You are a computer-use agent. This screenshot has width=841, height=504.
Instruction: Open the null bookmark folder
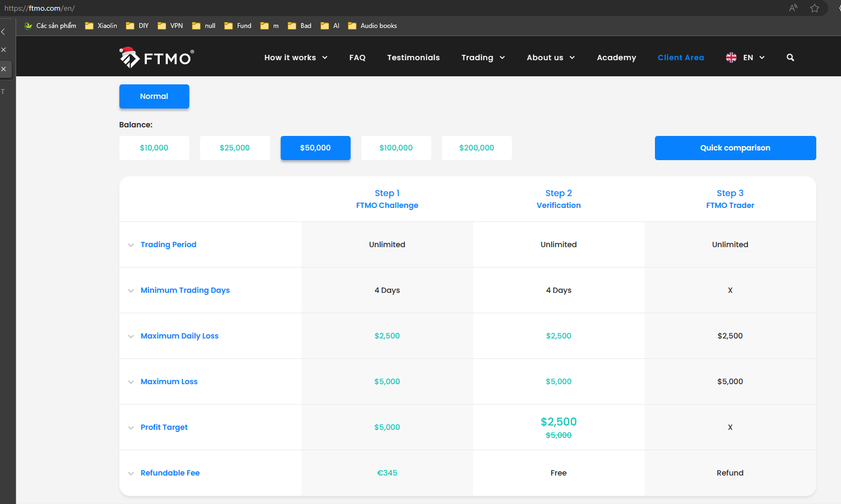tap(204, 26)
